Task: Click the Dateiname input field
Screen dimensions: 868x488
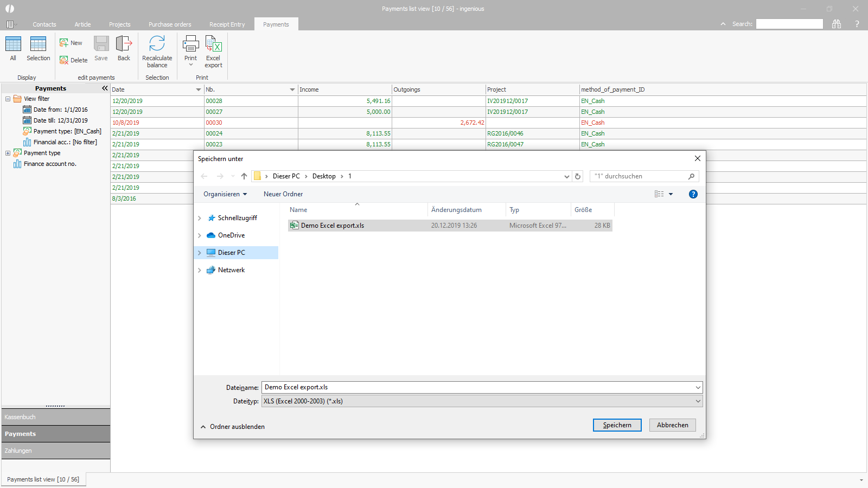Action: (477, 387)
